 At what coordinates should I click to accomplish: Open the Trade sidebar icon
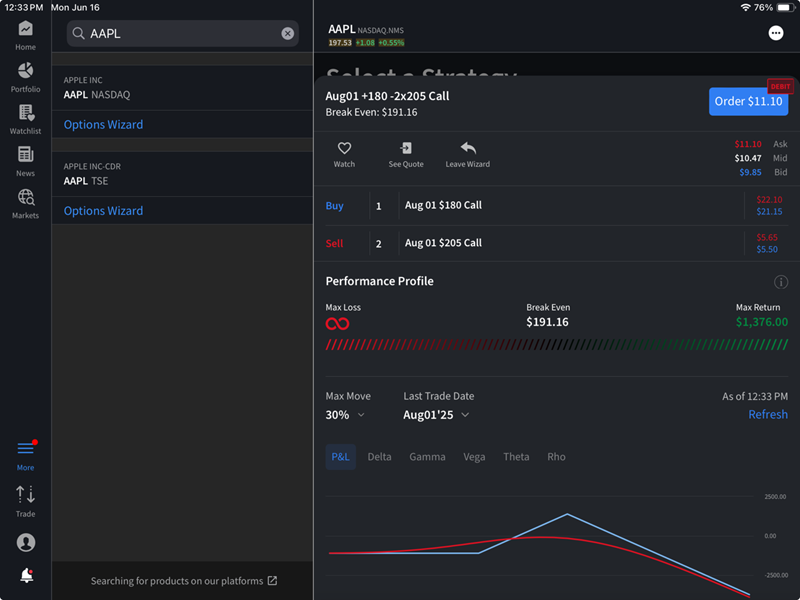pos(25,498)
